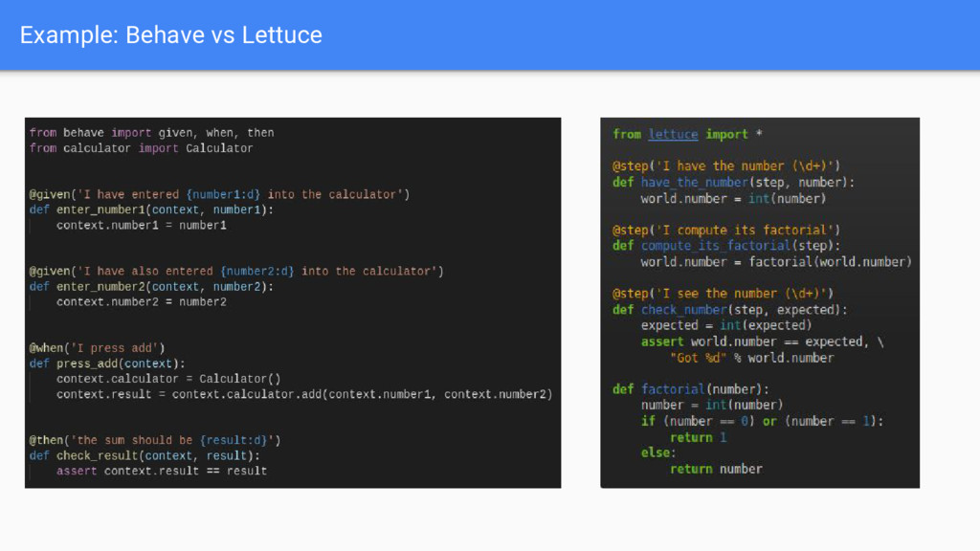
Task: Click 'expected = int(expected)' line
Action: (726, 325)
